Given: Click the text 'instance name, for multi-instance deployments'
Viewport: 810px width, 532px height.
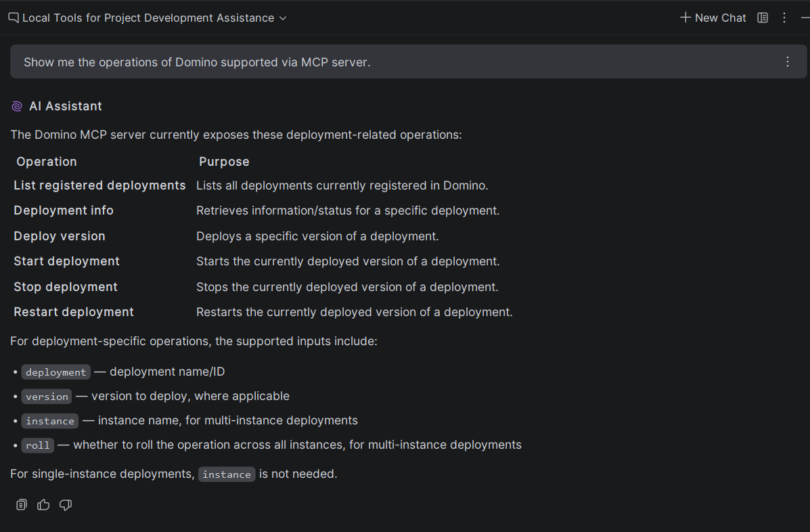Looking at the screenshot, I should click(x=228, y=420).
